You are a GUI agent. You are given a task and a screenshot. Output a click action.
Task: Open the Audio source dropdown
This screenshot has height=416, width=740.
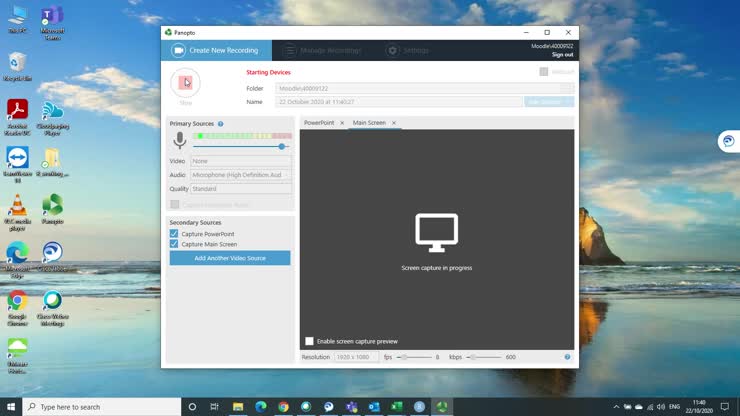[241, 175]
